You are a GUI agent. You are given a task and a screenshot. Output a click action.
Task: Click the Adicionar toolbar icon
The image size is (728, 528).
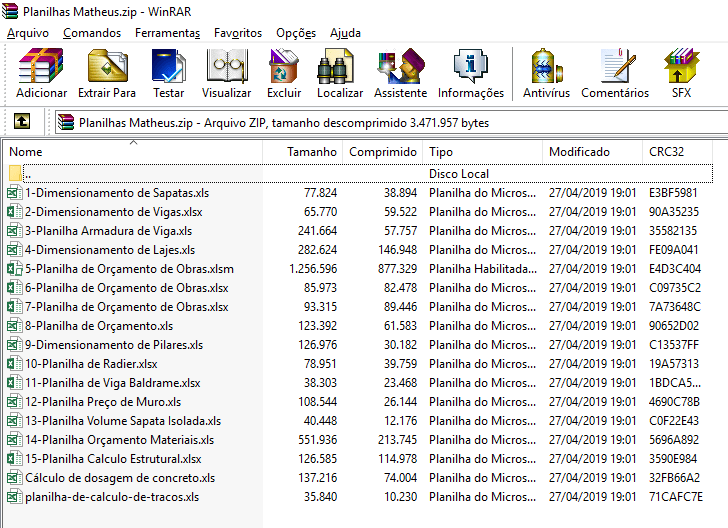[41, 73]
